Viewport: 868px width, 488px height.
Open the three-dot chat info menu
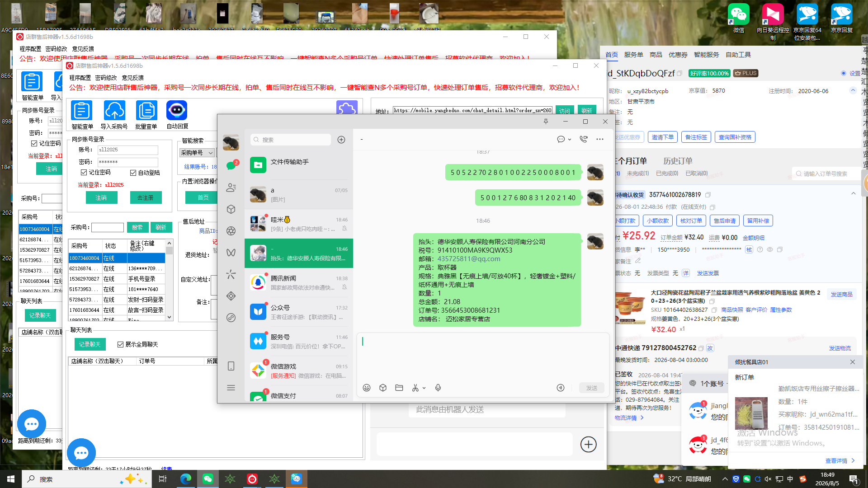[600, 139]
